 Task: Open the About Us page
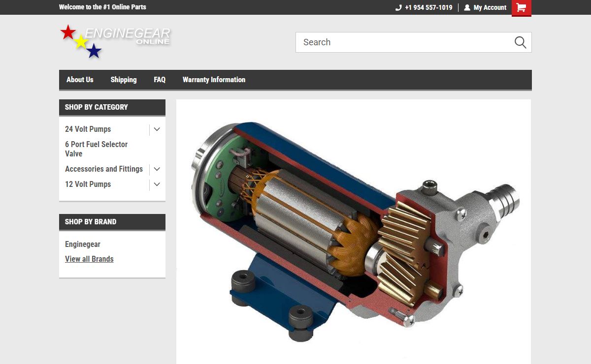click(x=80, y=80)
